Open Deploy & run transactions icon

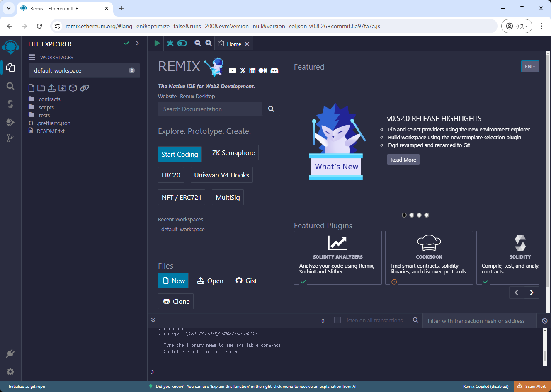(x=10, y=122)
